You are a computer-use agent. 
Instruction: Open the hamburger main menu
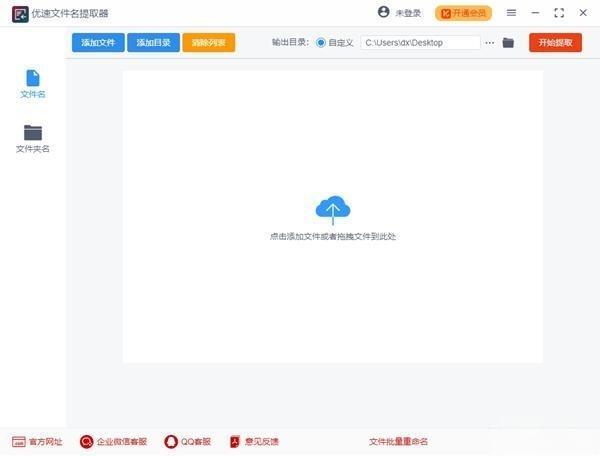tap(511, 13)
